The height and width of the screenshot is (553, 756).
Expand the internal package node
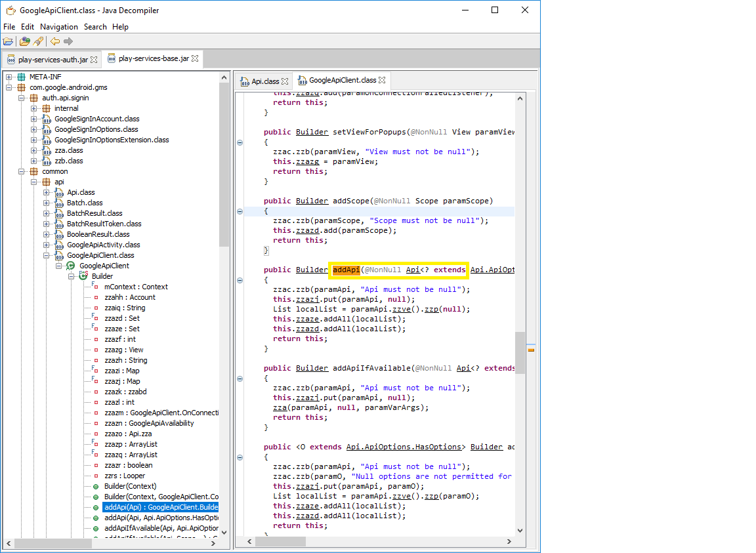tap(33, 108)
